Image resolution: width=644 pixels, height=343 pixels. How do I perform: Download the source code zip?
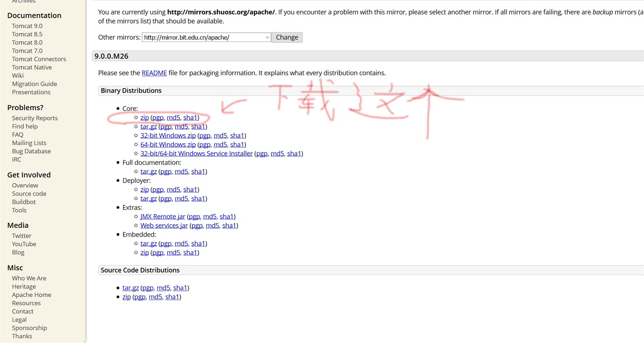pos(126,297)
